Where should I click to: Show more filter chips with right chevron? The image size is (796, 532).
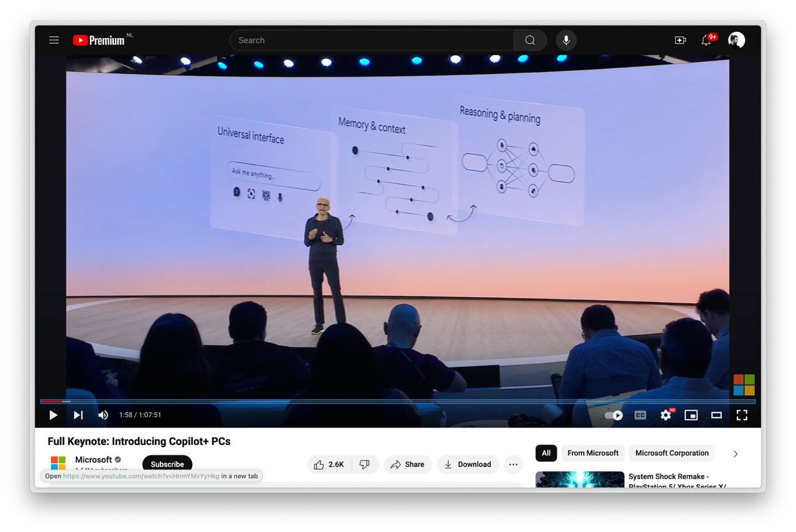[735, 454]
